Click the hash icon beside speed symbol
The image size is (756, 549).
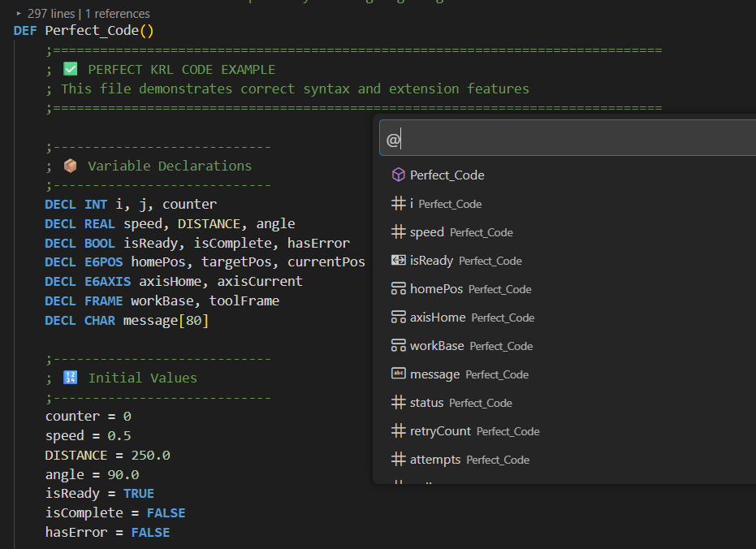pyautogui.click(x=398, y=231)
